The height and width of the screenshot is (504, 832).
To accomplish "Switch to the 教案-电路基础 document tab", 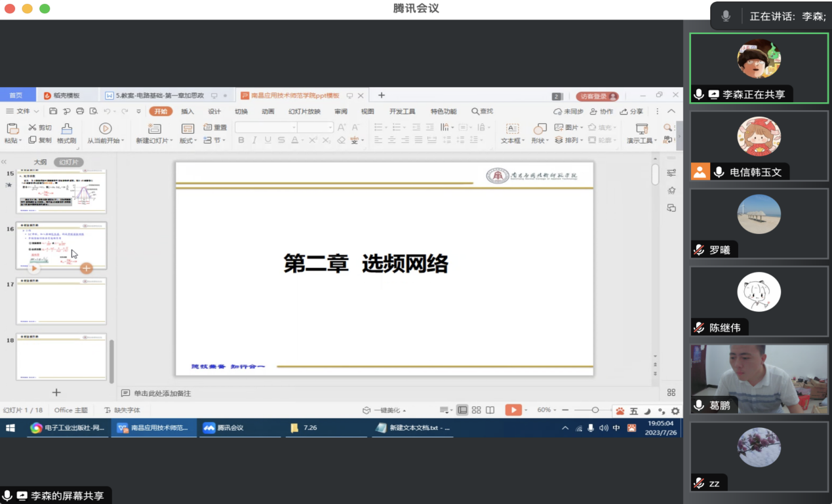I will [x=159, y=96].
